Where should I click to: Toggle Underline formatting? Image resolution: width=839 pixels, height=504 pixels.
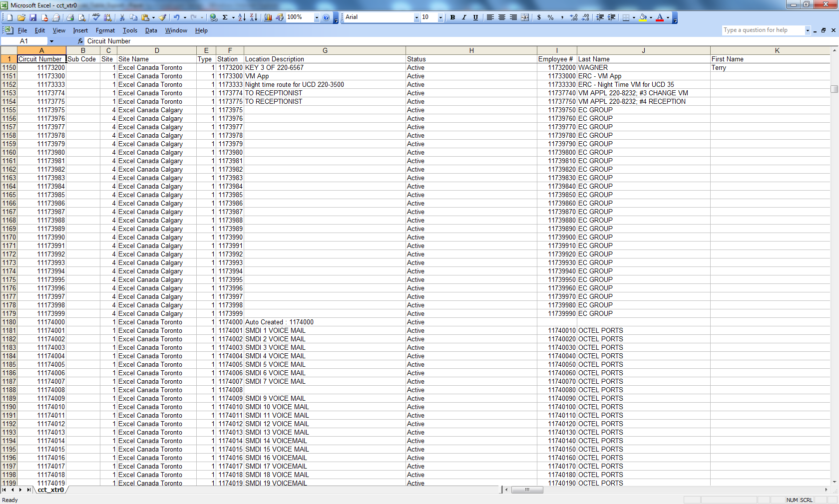coord(475,17)
